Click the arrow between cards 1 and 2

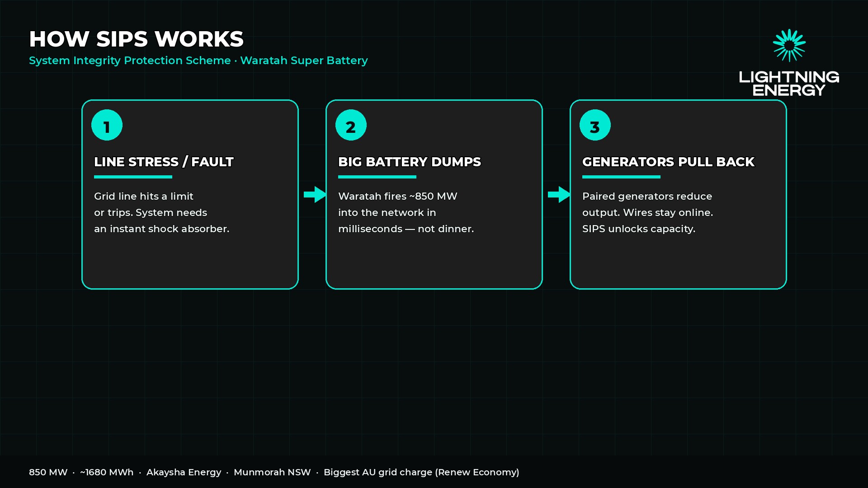315,194
